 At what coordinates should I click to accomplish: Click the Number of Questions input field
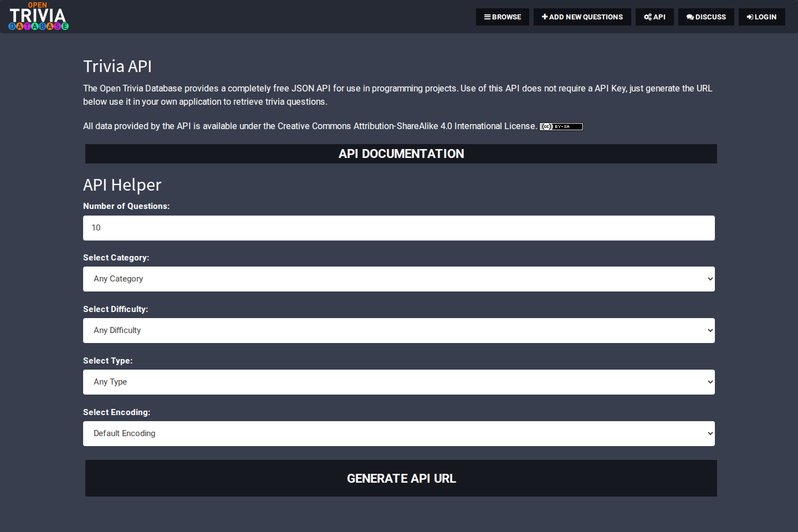[x=399, y=228]
